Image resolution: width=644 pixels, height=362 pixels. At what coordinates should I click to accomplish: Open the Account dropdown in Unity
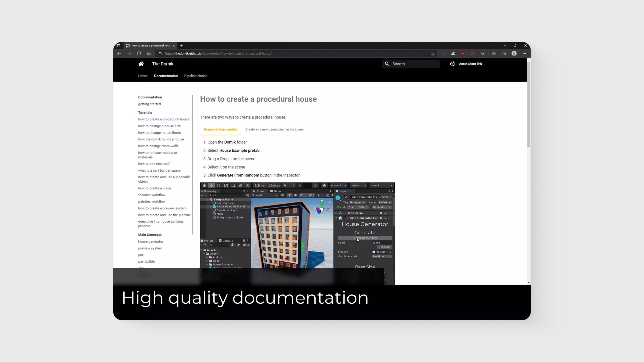click(x=339, y=185)
